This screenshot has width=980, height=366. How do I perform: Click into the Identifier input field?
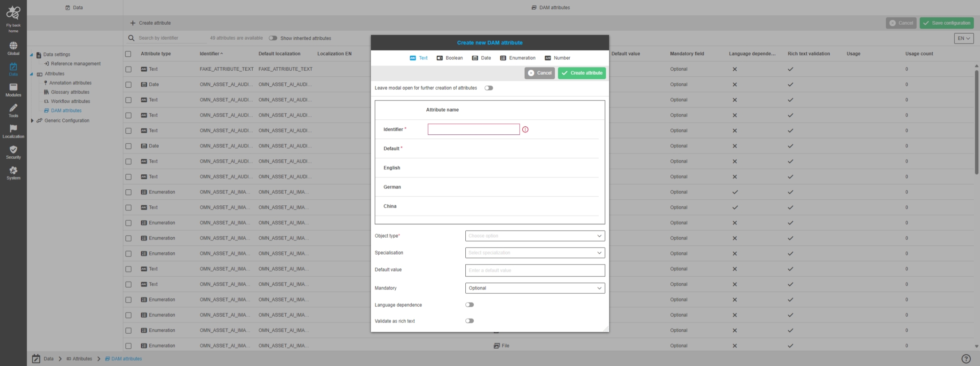coord(473,130)
